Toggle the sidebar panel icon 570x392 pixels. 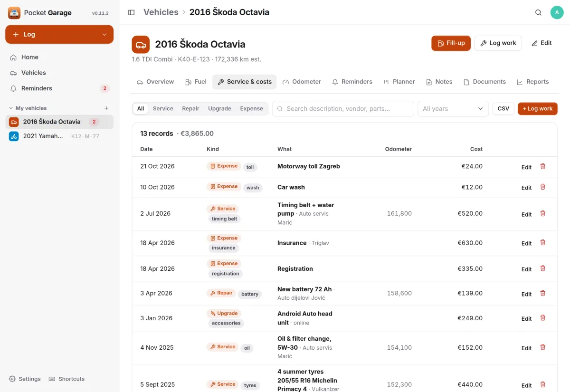(x=132, y=12)
